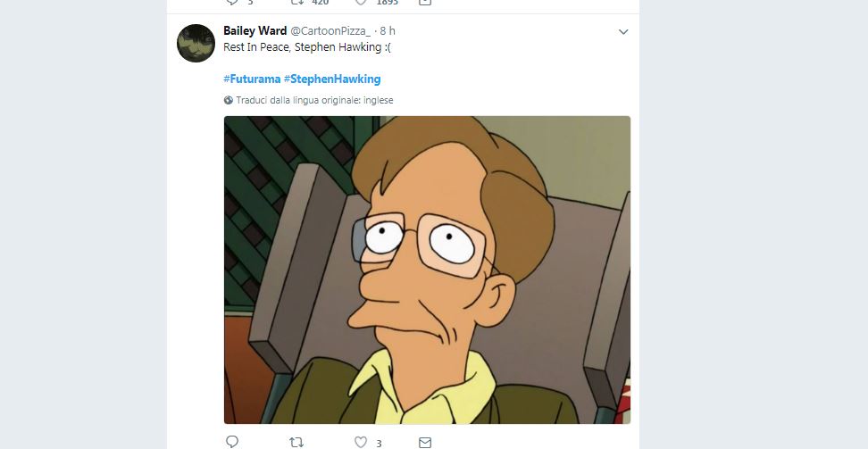The height and width of the screenshot is (449, 868).
Task: Open Bailey Ward's profile avatar
Action: pos(196,43)
